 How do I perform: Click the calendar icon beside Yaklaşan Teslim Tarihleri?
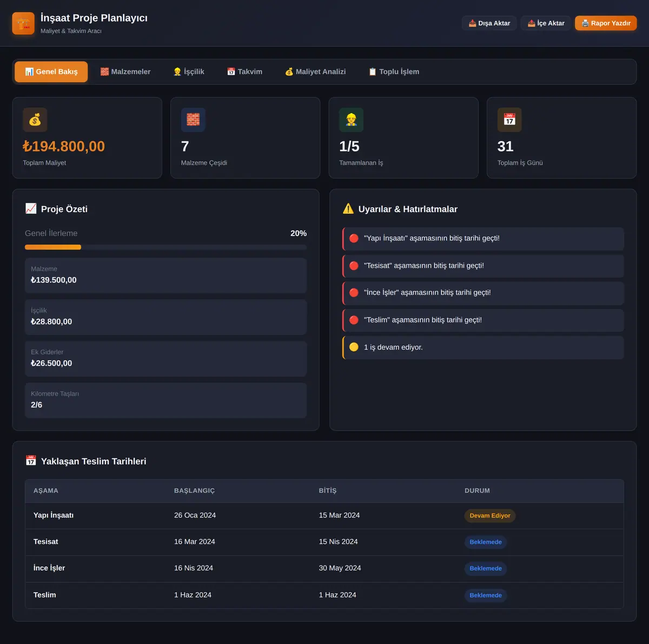[x=31, y=461]
